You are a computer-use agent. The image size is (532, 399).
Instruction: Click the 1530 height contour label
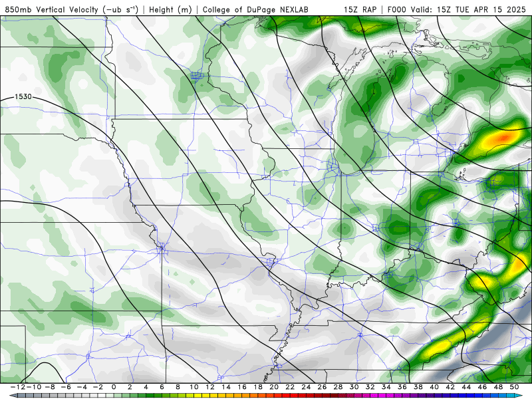pyautogui.click(x=23, y=96)
